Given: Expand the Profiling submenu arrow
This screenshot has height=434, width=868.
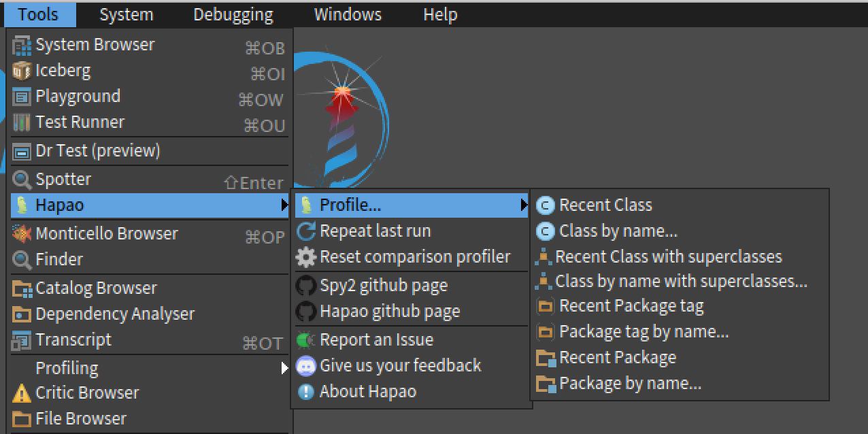Looking at the screenshot, I should click(x=284, y=368).
